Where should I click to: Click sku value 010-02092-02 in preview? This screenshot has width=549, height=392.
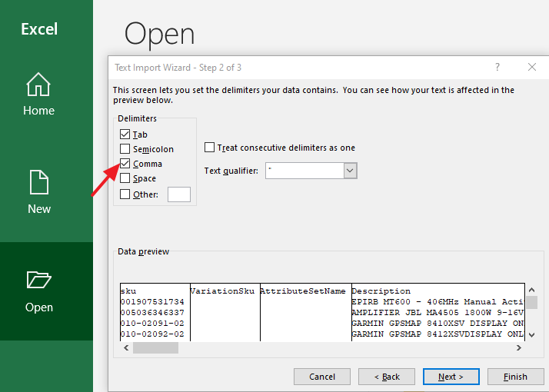[x=152, y=334]
